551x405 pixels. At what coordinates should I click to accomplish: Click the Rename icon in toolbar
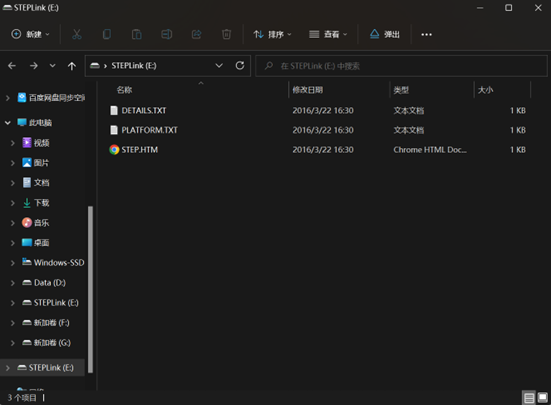tap(167, 34)
